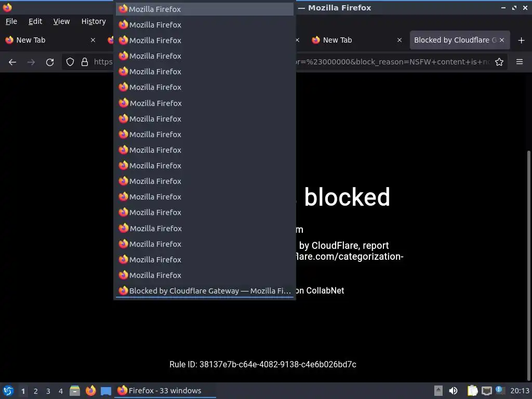Click the padlock site info icon
The image size is (532, 399).
coord(85,62)
